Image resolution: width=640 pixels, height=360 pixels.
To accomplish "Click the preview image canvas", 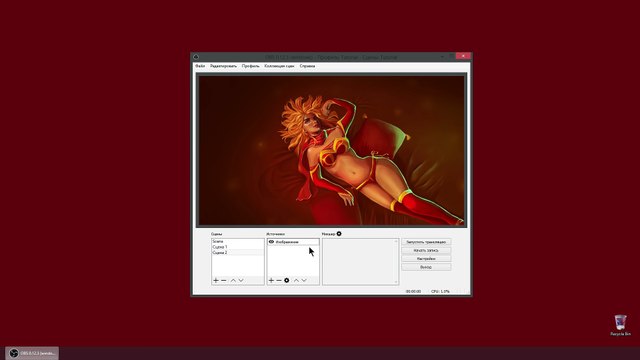I will pyautogui.click(x=331, y=150).
